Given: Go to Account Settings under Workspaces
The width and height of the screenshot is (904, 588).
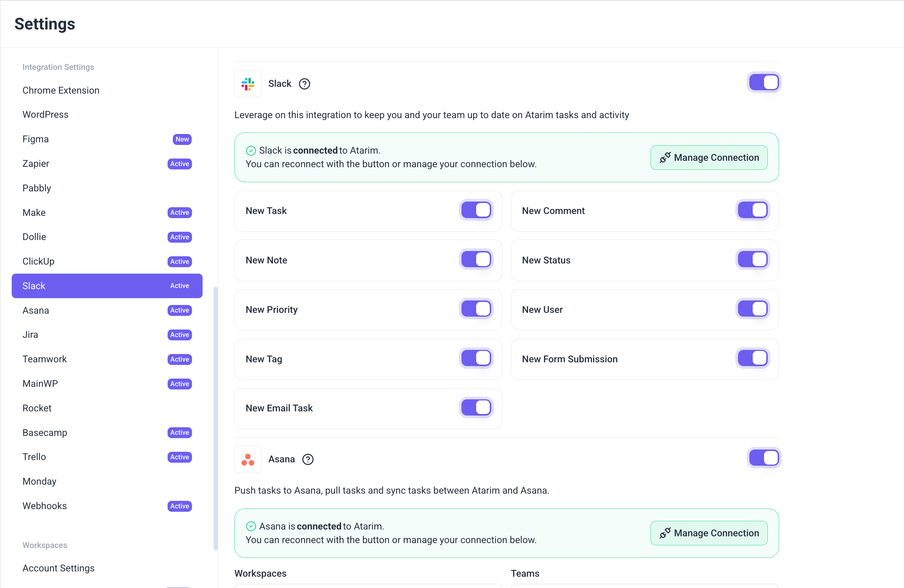Looking at the screenshot, I should (x=58, y=568).
